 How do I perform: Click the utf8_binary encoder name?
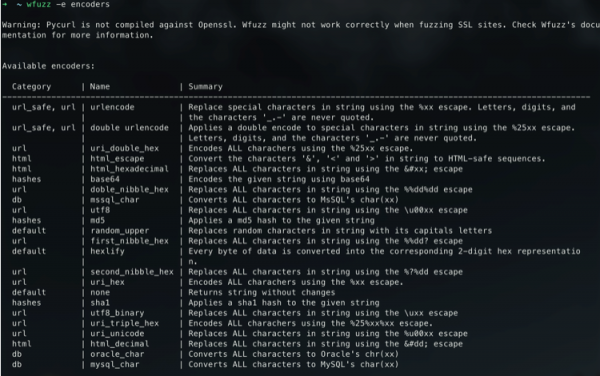click(117, 313)
